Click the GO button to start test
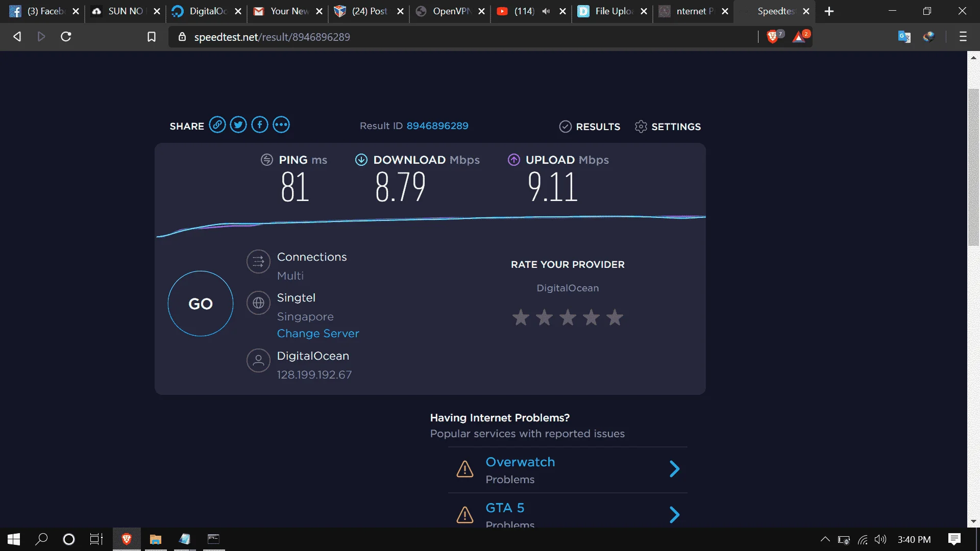 click(201, 304)
